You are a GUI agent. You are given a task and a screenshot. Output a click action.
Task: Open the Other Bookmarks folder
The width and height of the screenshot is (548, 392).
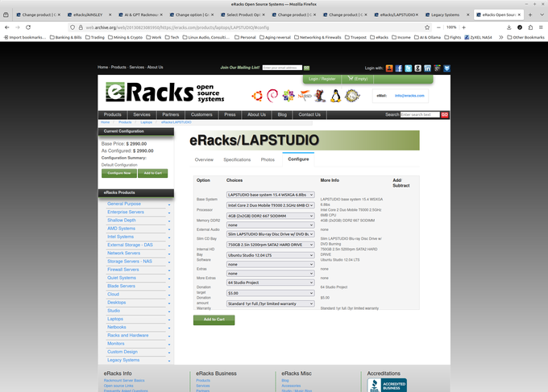tap(525, 37)
